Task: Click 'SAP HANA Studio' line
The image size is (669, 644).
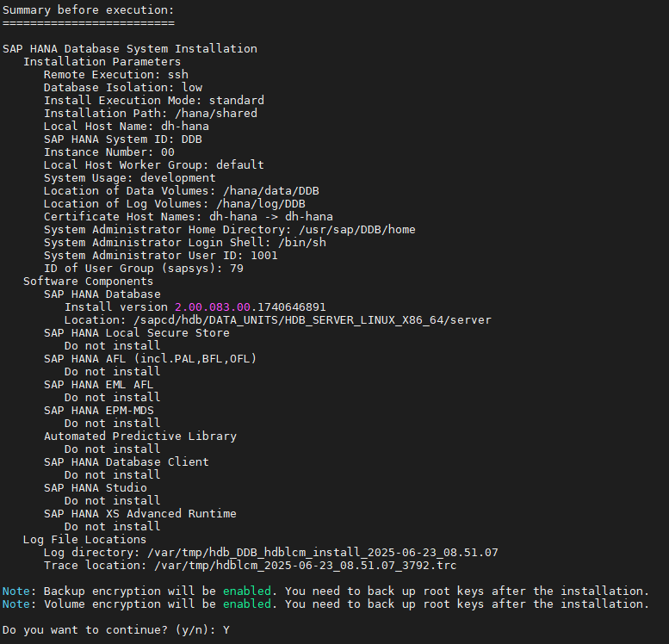Action: coord(96,487)
